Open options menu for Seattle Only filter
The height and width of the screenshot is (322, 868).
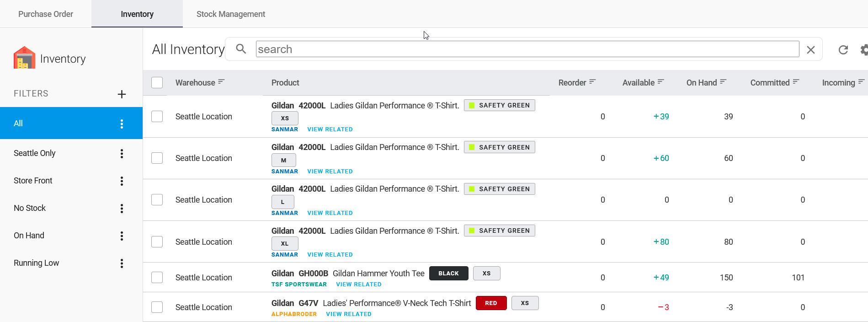[x=122, y=154]
